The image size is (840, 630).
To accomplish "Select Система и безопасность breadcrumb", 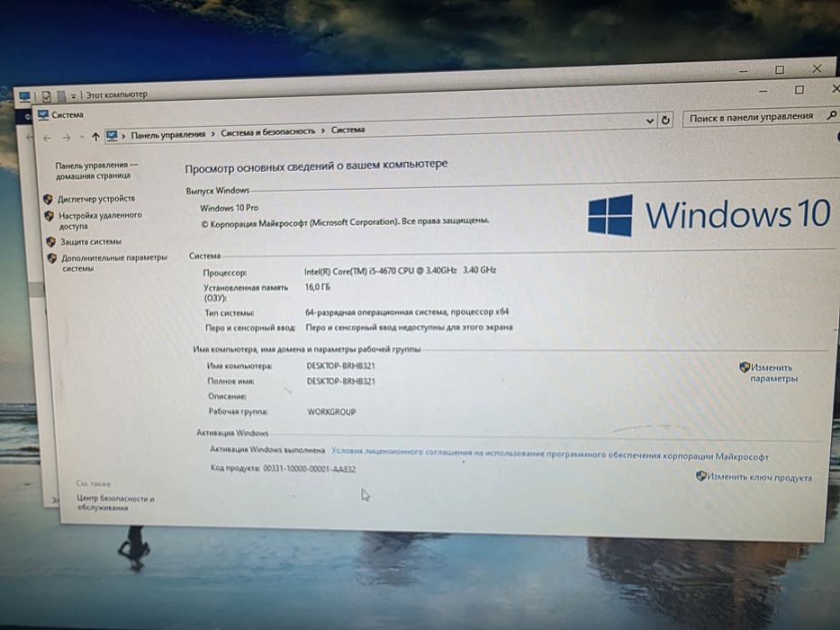I will [268, 131].
